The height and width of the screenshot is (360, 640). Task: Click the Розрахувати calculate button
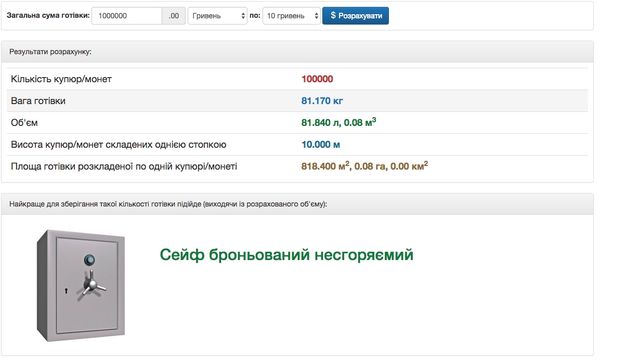click(356, 16)
